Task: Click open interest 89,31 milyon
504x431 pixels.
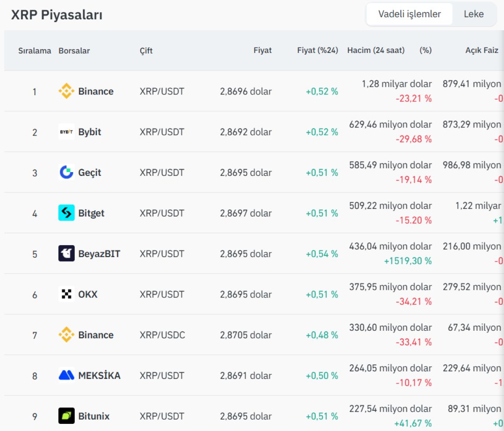Action: pos(475,409)
